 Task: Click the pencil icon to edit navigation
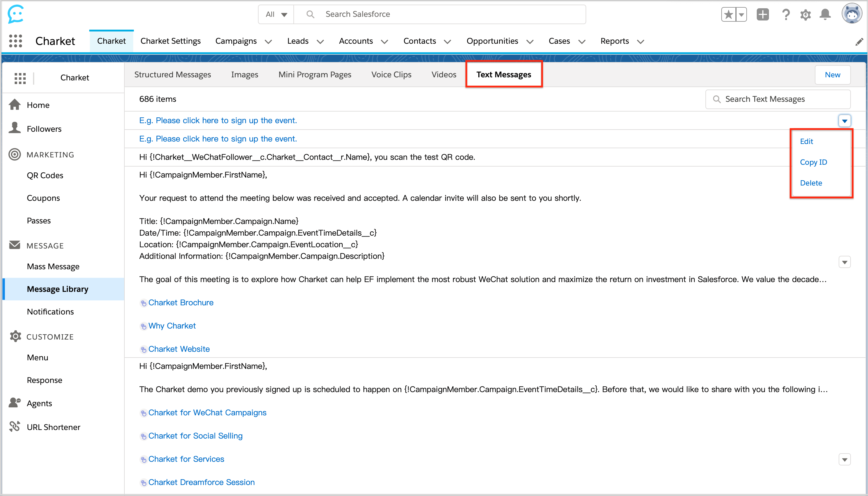pos(859,42)
